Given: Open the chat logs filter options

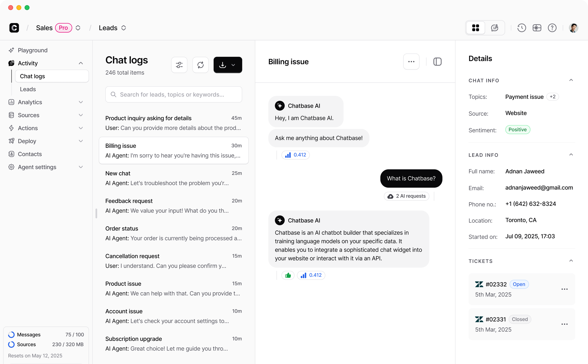Looking at the screenshot, I should (x=179, y=65).
